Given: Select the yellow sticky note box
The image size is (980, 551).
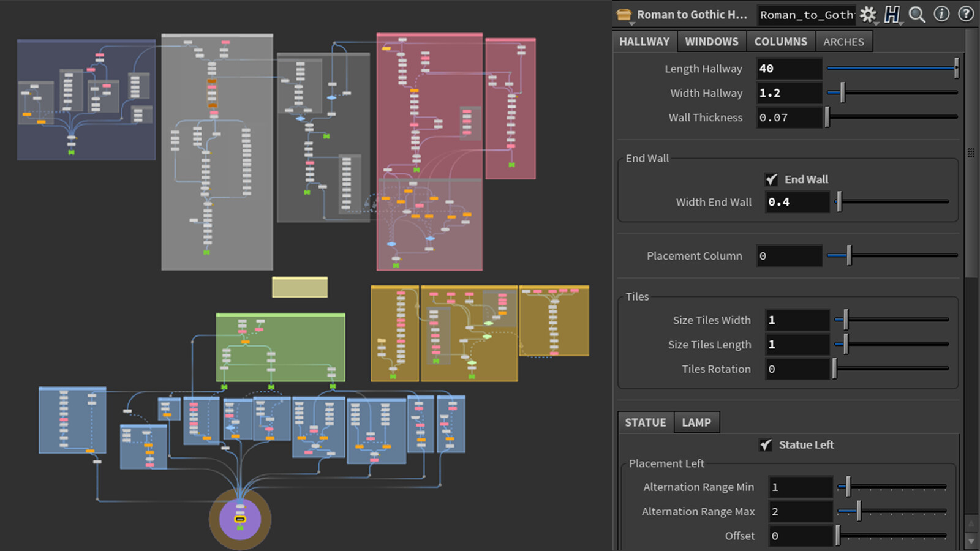Looking at the screenshot, I should pyautogui.click(x=300, y=287).
